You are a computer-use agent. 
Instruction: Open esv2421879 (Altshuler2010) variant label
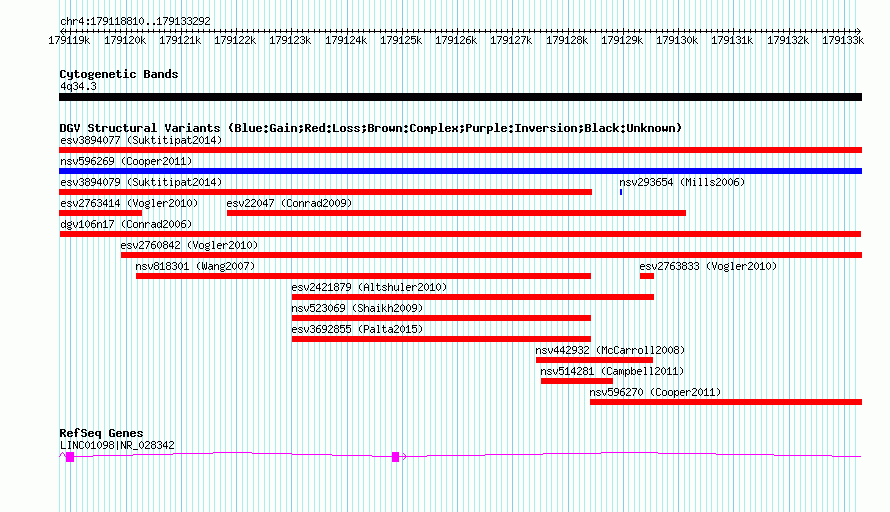369,287
